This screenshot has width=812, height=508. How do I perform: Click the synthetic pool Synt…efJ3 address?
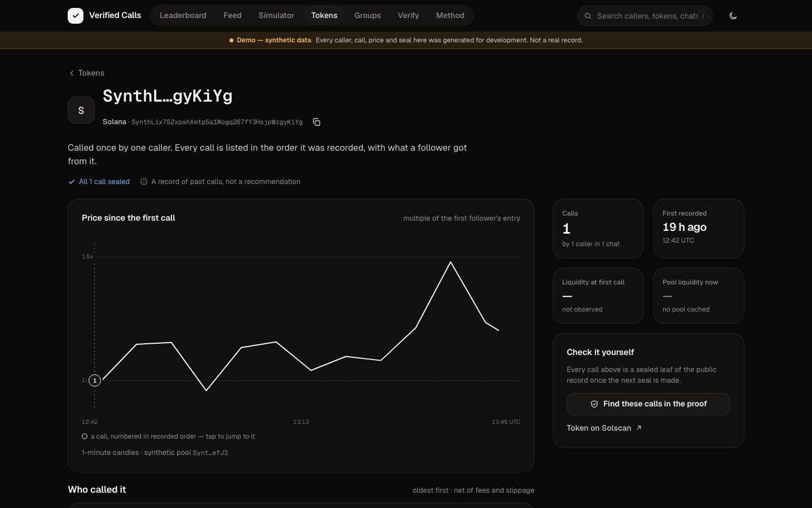(x=210, y=453)
